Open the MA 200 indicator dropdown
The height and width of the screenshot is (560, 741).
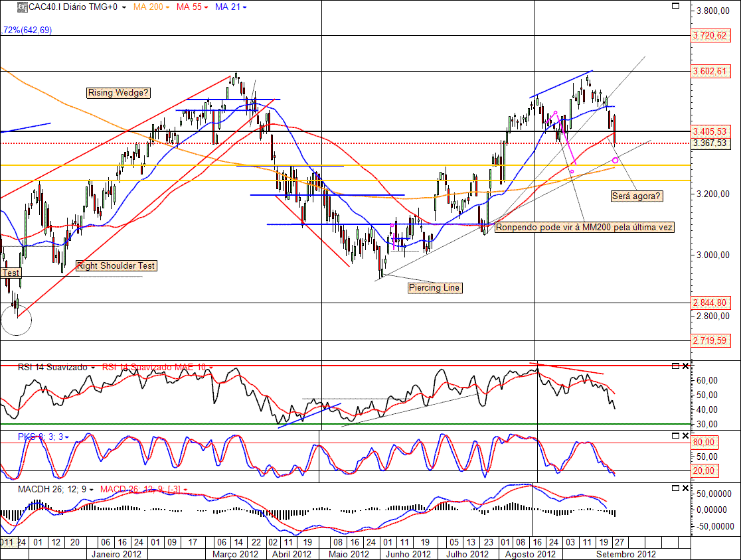(167, 7)
